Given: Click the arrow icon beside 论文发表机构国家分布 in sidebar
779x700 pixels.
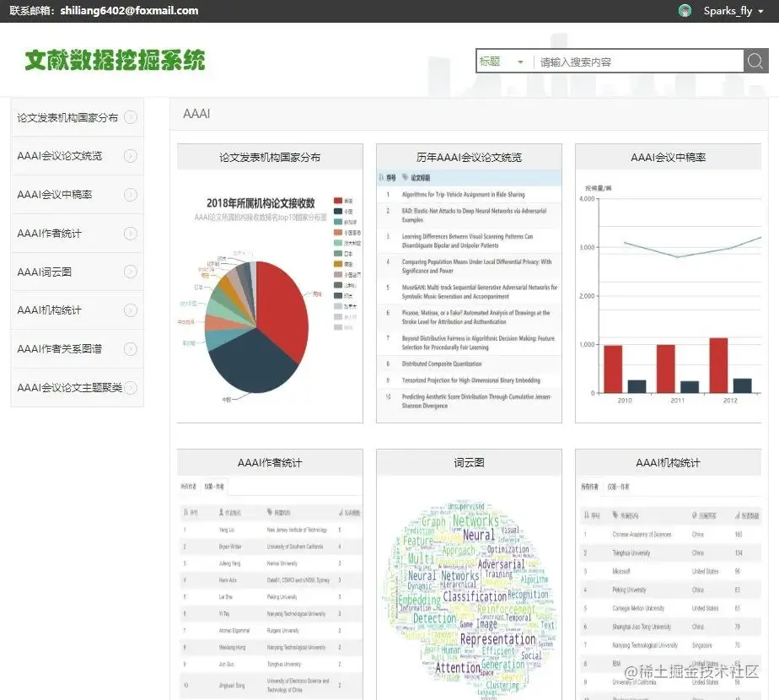Looking at the screenshot, I should pyautogui.click(x=130, y=117).
